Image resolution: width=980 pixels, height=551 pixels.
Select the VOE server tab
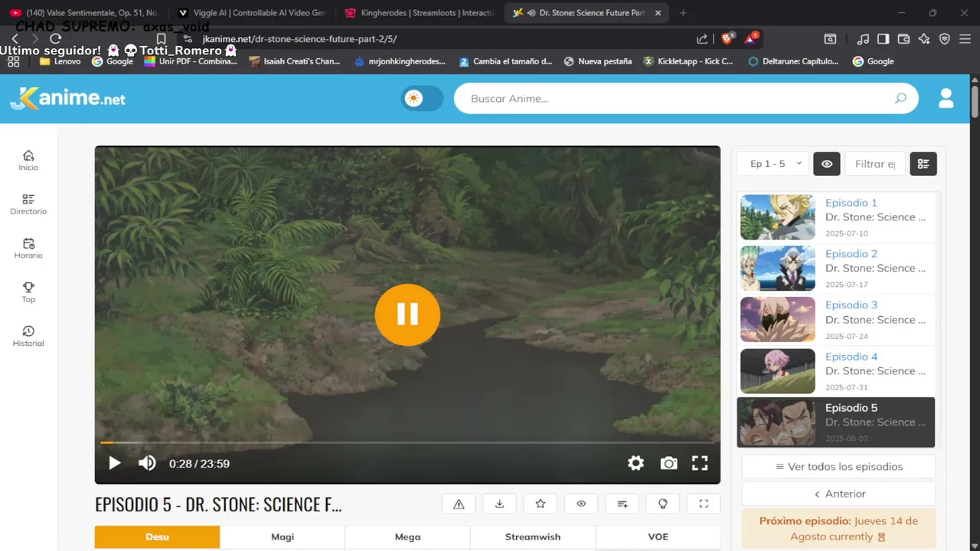pyautogui.click(x=658, y=537)
